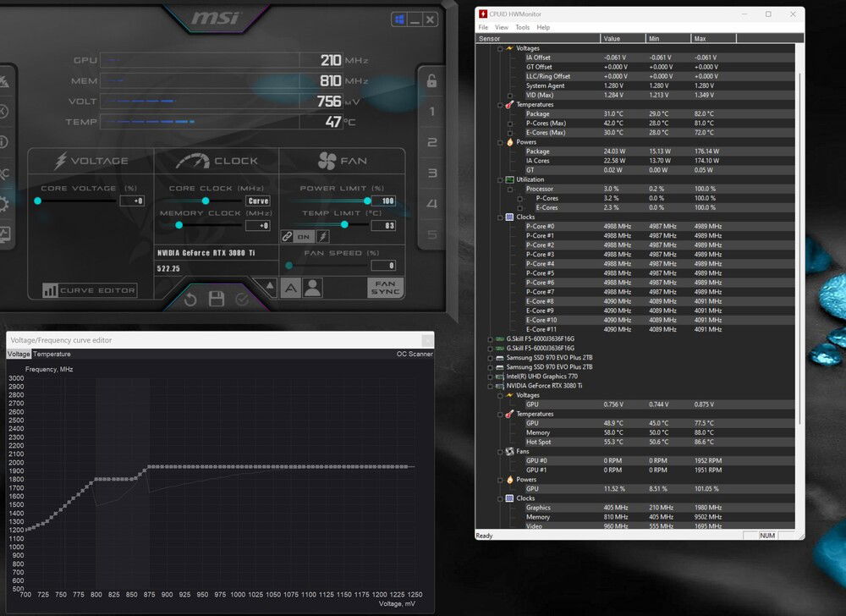The image size is (846, 616).
Task: Click the fan icon next to Fans
Action: click(x=509, y=452)
